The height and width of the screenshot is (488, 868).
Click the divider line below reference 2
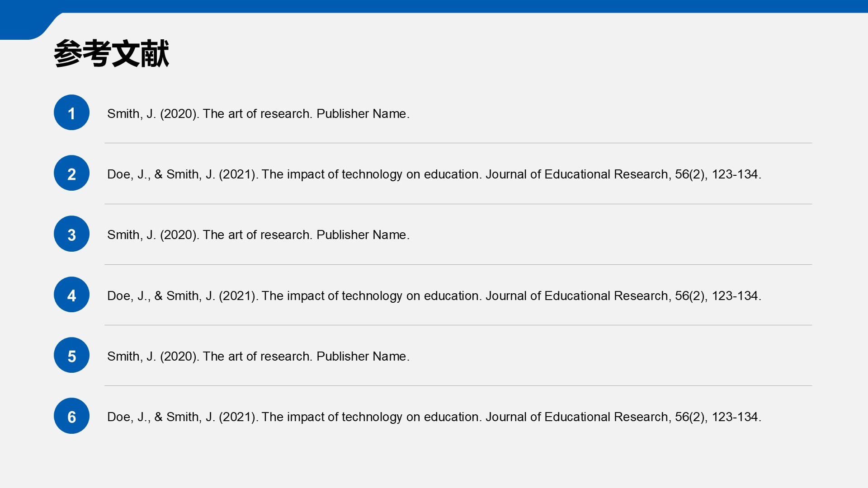tap(458, 204)
